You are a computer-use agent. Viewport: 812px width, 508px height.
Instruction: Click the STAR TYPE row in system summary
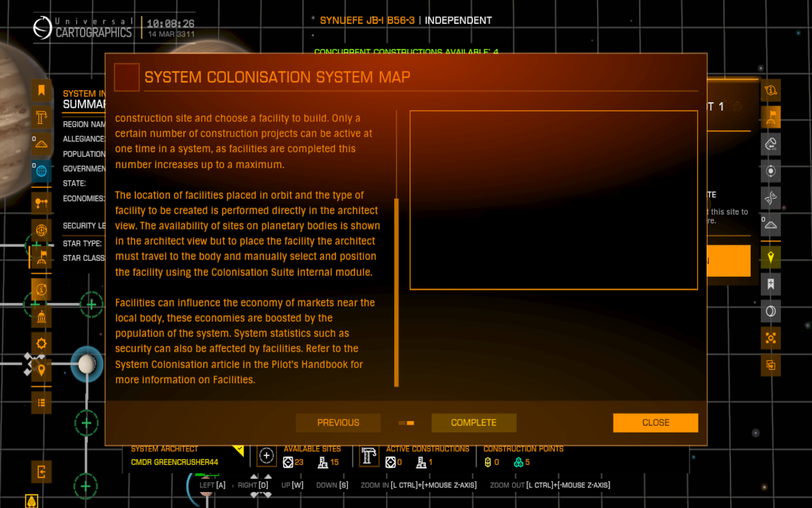pos(83,243)
